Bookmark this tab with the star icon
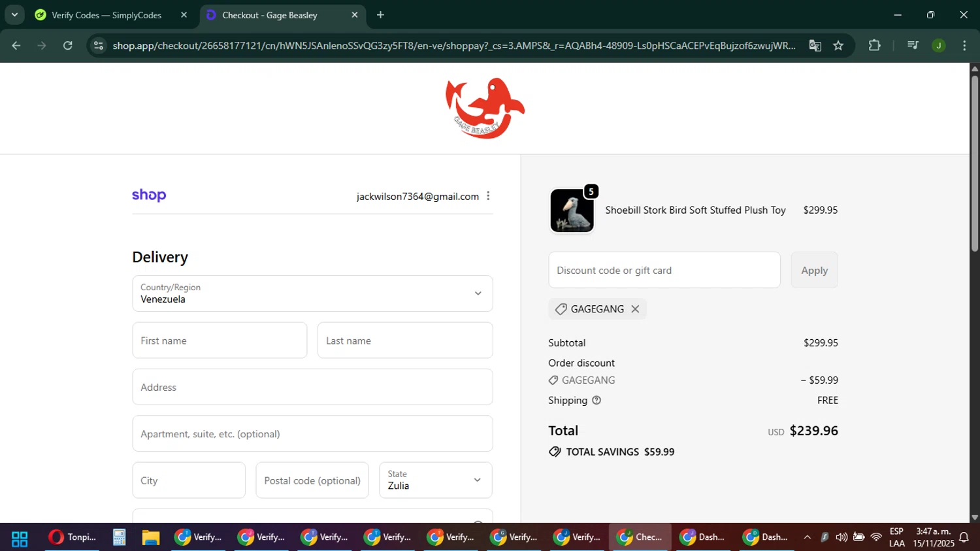The image size is (980, 551). pyautogui.click(x=838, y=46)
